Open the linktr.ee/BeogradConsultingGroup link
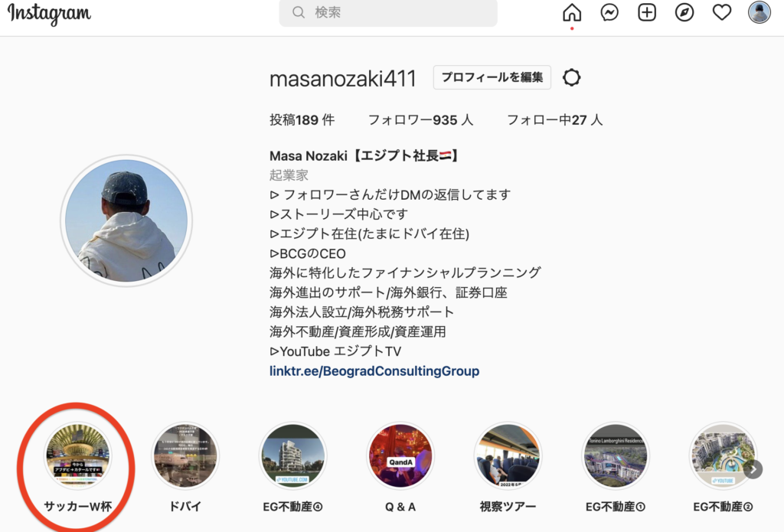The width and height of the screenshot is (784, 532). [374, 371]
